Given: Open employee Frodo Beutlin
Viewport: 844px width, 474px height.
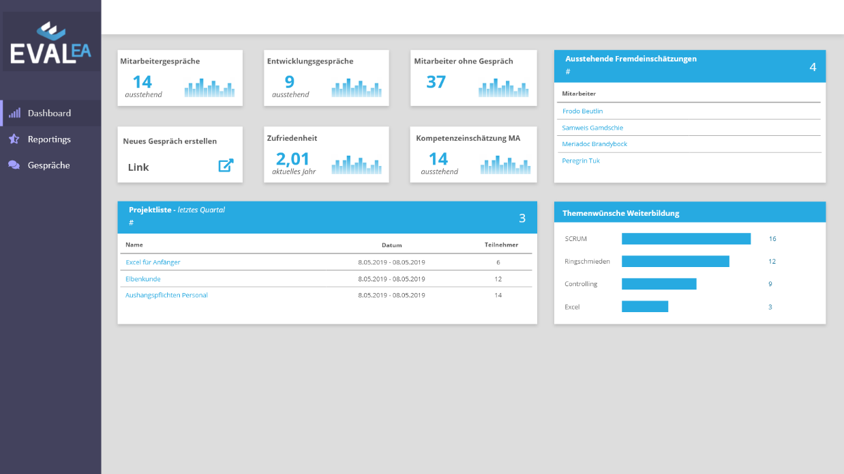Looking at the screenshot, I should point(582,111).
